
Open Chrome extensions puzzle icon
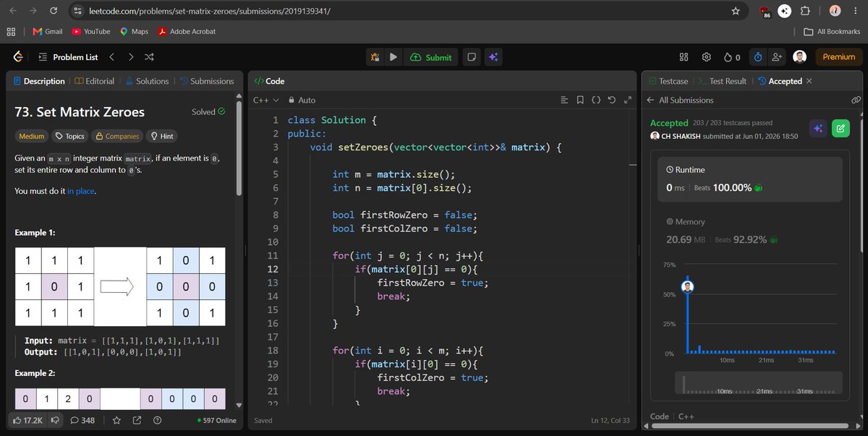(806, 11)
